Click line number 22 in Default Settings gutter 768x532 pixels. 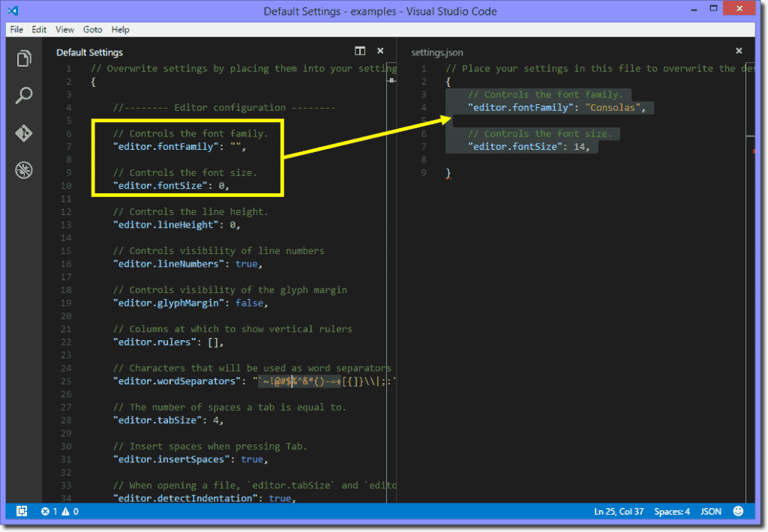pos(66,342)
